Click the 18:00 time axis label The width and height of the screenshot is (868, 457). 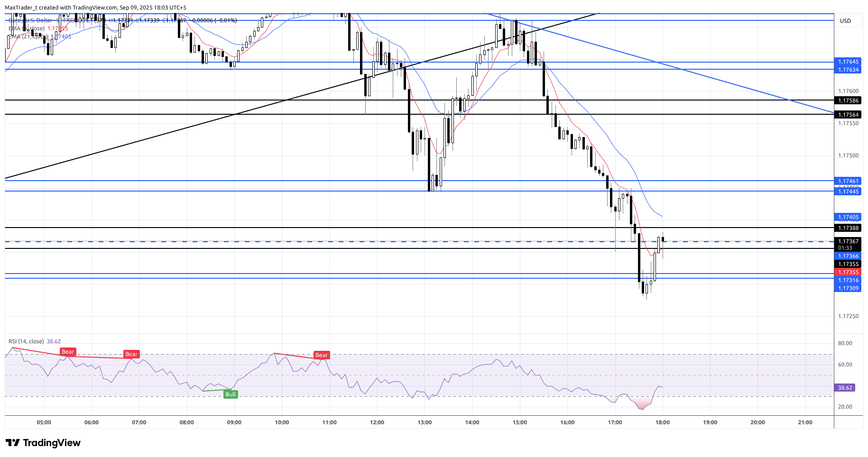662,422
